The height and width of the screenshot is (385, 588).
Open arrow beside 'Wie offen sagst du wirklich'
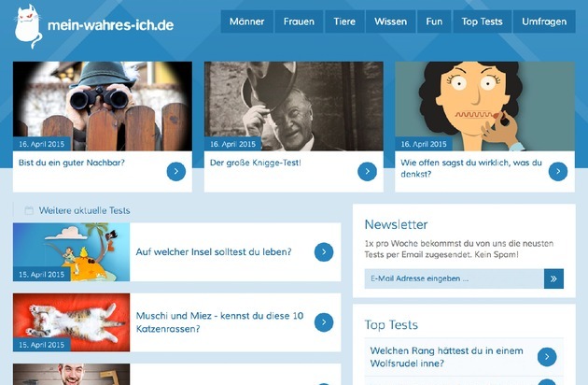558,172
